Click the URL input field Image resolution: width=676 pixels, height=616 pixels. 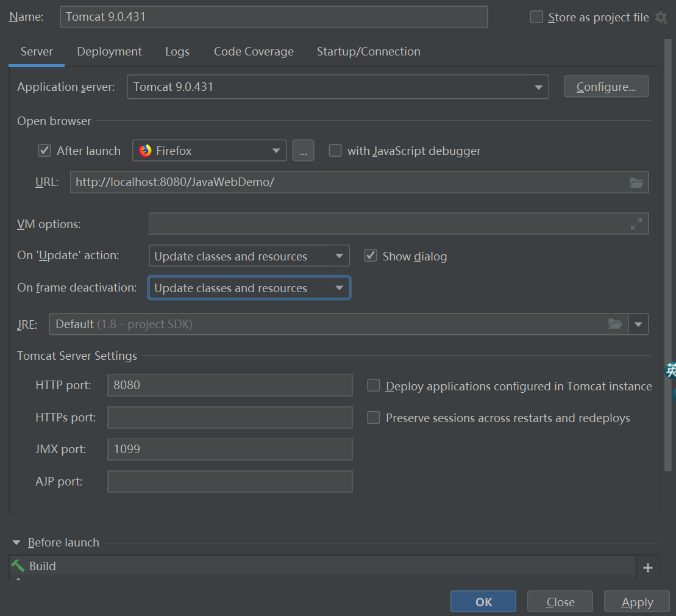click(359, 182)
